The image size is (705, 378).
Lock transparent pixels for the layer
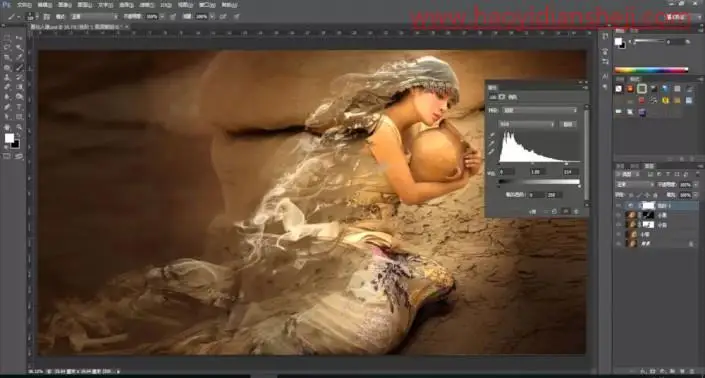631,195
